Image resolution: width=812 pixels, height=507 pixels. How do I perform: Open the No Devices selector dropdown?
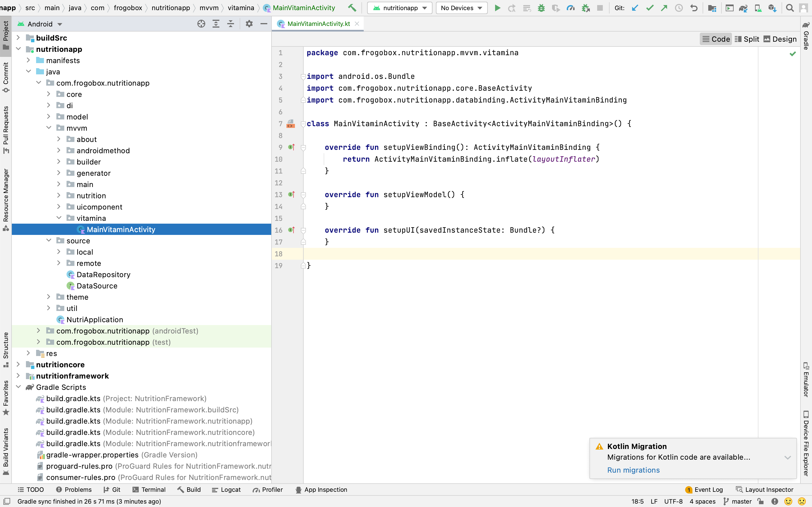[x=461, y=8]
